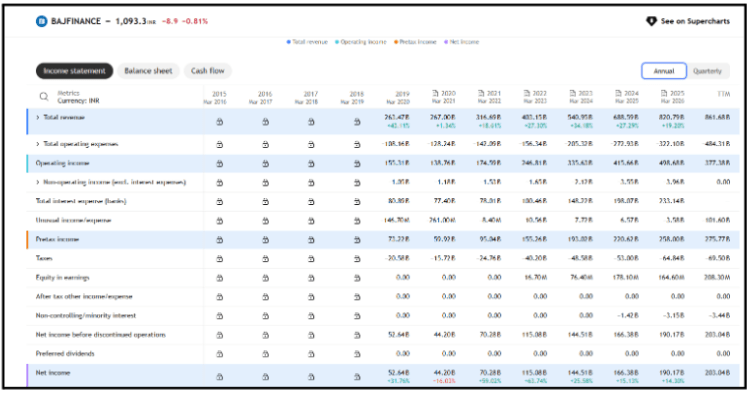Screen dimensions: 756x394
Task: Click the 1,093.3 INR price value
Action: [x=135, y=21]
